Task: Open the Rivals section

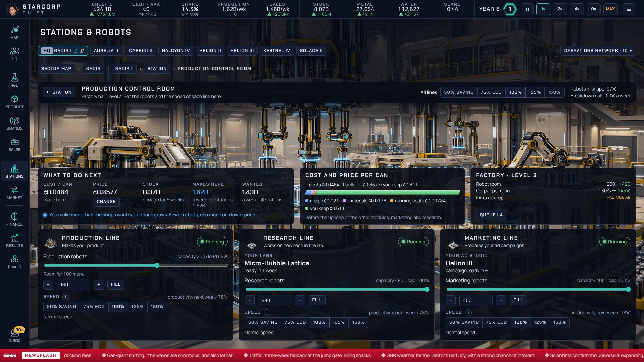Action: [x=14, y=262]
